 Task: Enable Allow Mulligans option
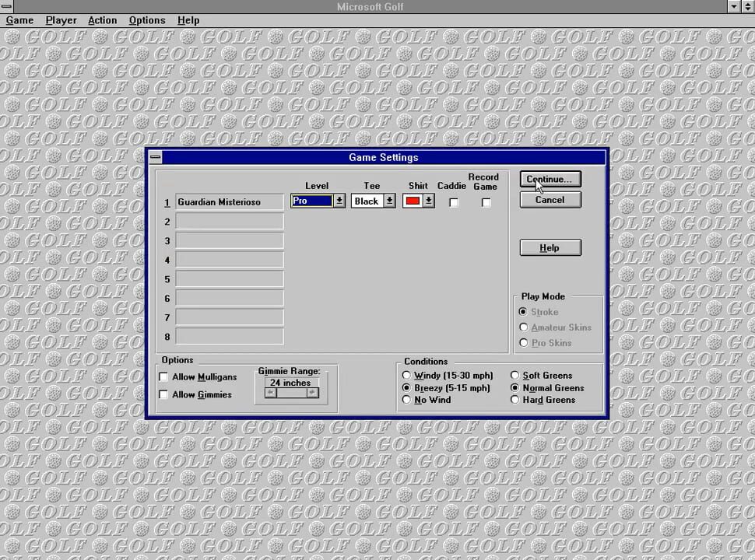[163, 376]
